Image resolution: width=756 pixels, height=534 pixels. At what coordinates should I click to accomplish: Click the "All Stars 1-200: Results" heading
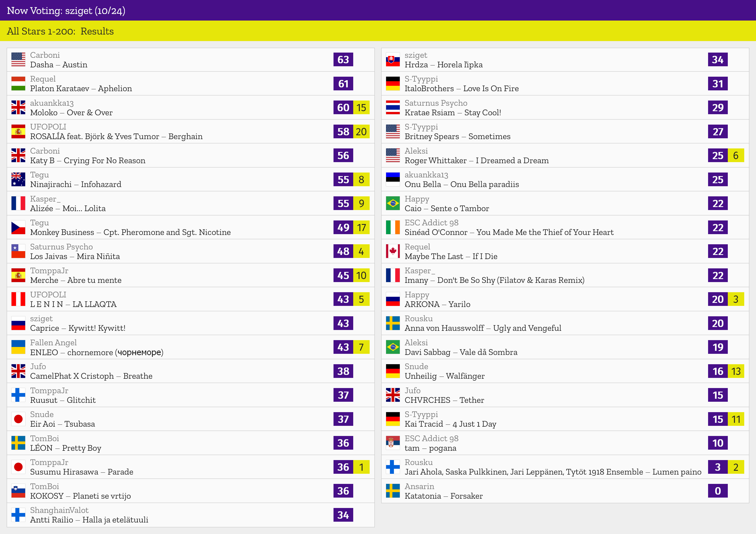[60, 31]
